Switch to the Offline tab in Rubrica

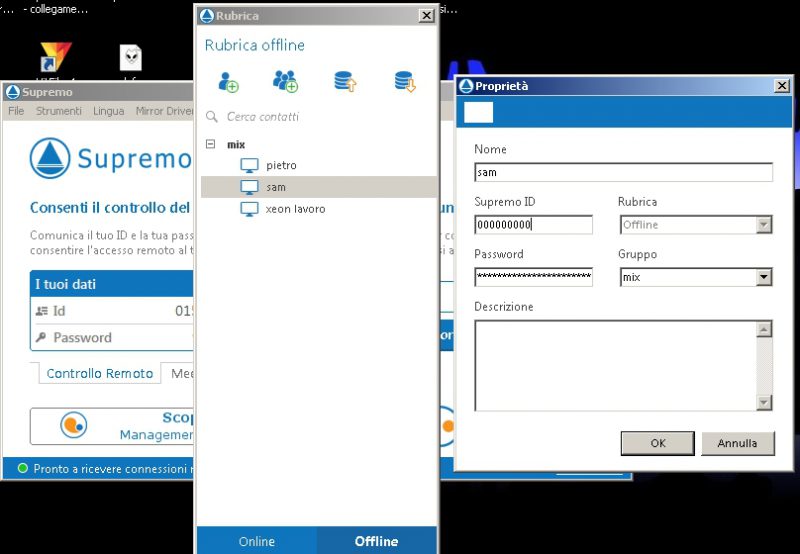coord(377,541)
